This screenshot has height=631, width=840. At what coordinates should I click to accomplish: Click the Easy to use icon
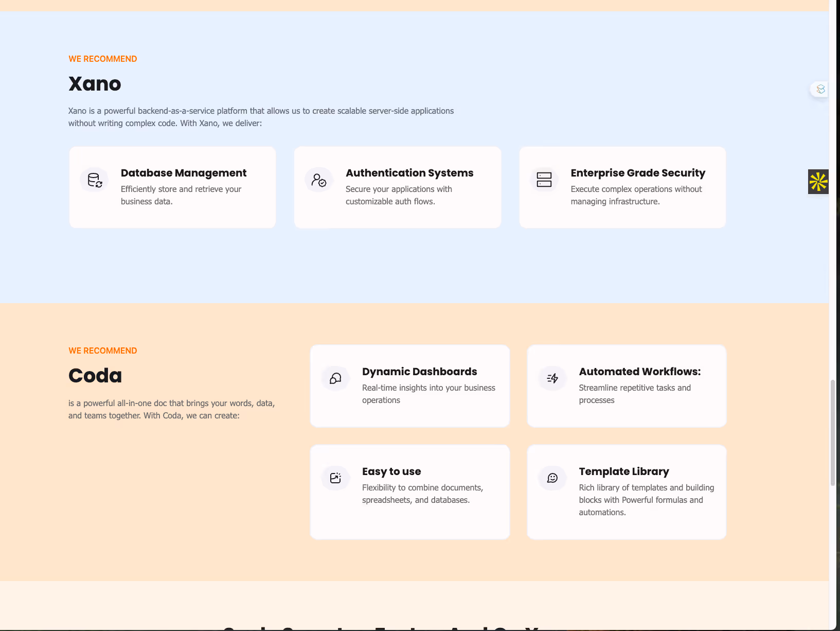(x=335, y=478)
